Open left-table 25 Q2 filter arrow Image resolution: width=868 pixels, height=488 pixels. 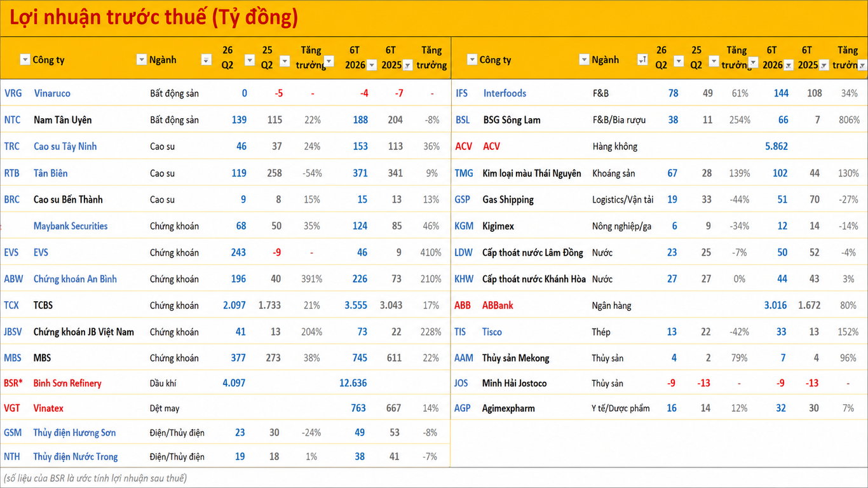pyautogui.click(x=285, y=60)
